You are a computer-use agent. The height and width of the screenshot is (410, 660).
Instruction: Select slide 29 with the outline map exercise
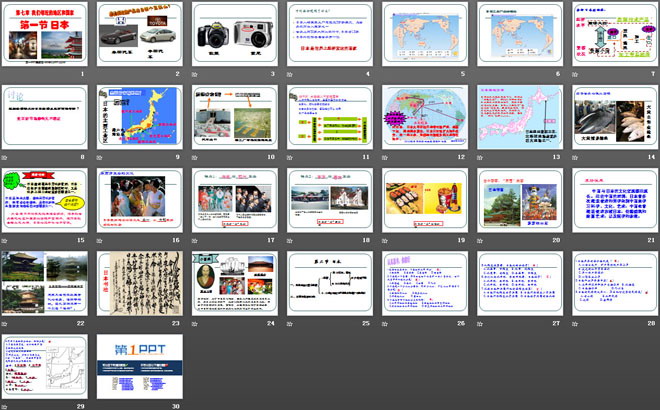44,366
